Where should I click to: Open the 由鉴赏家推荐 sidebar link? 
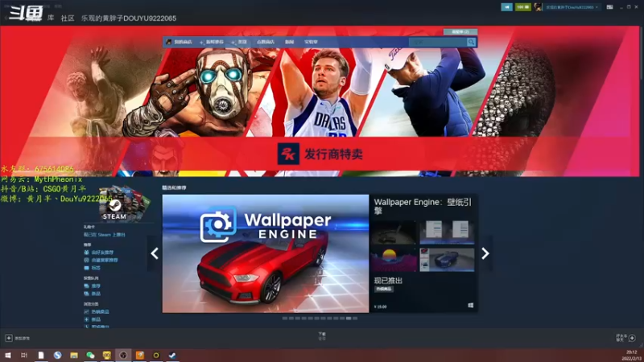(105, 260)
